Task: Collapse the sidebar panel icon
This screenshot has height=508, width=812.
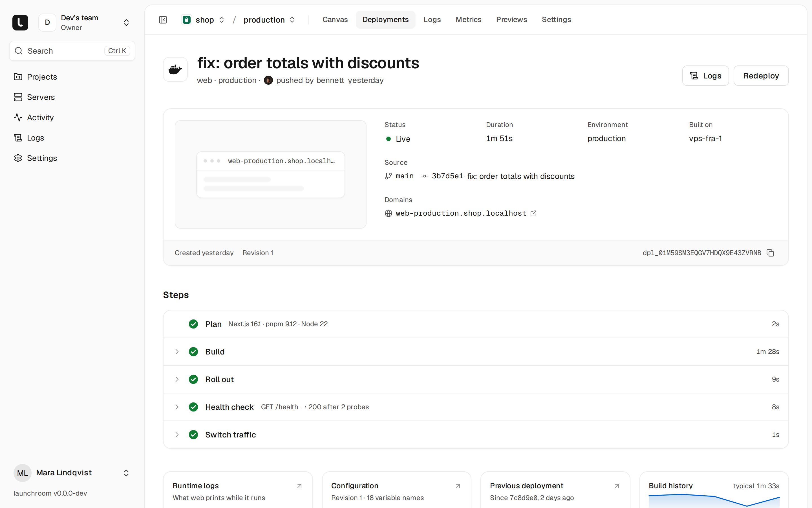Action: coord(163,20)
